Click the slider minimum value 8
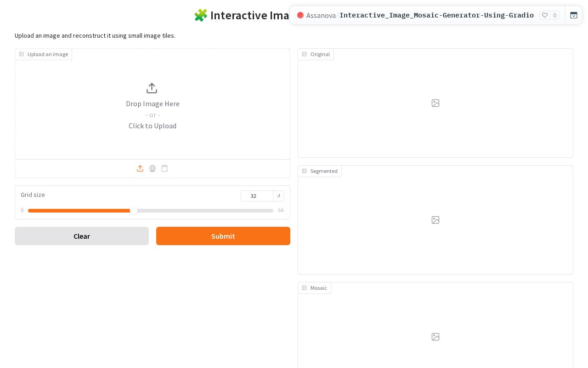Viewport: 588px width, 368px height. pos(22,210)
